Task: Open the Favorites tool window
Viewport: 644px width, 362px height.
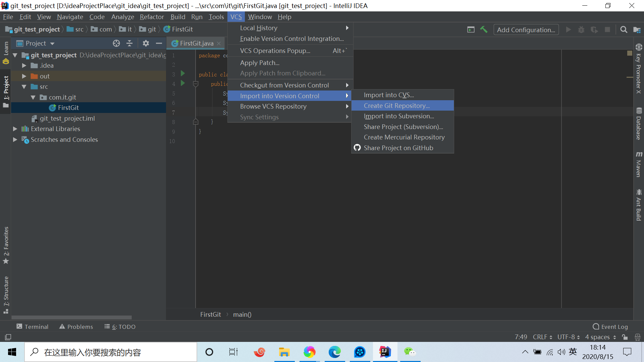Action: [6, 245]
